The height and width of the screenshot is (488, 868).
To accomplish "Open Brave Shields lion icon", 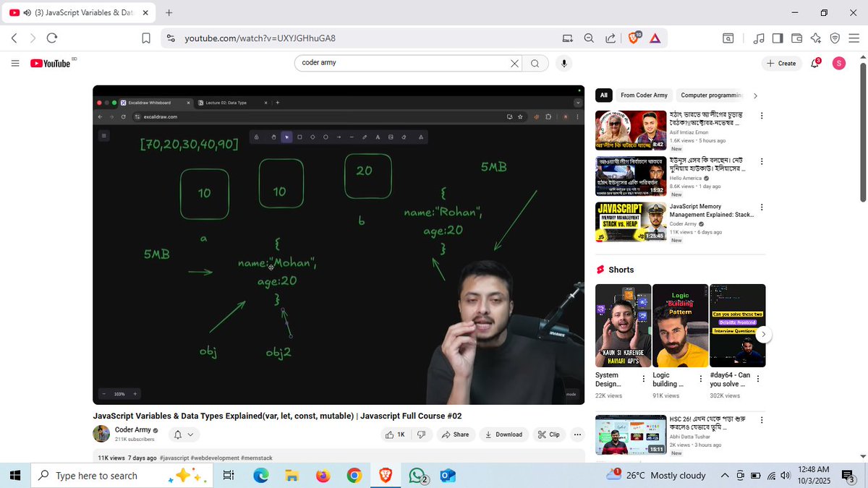I will tap(634, 38).
